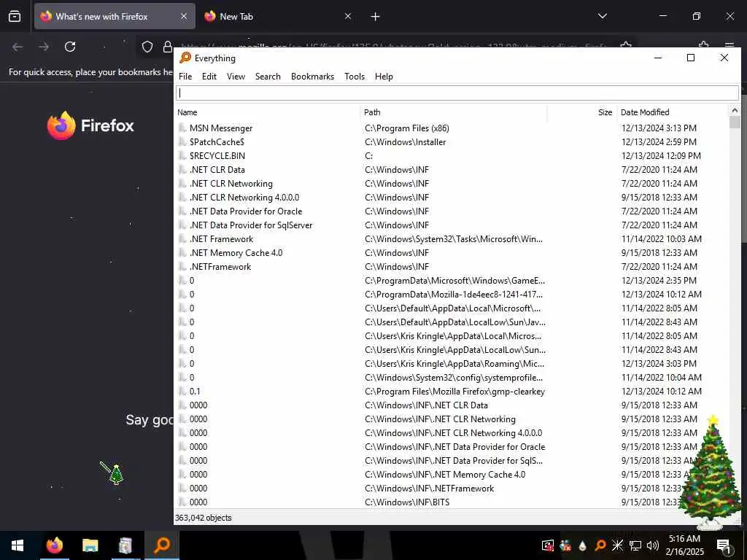The height and width of the screenshot is (560, 747).
Task: Click path C:\Windows\INF\BITS
Action: coord(407,502)
